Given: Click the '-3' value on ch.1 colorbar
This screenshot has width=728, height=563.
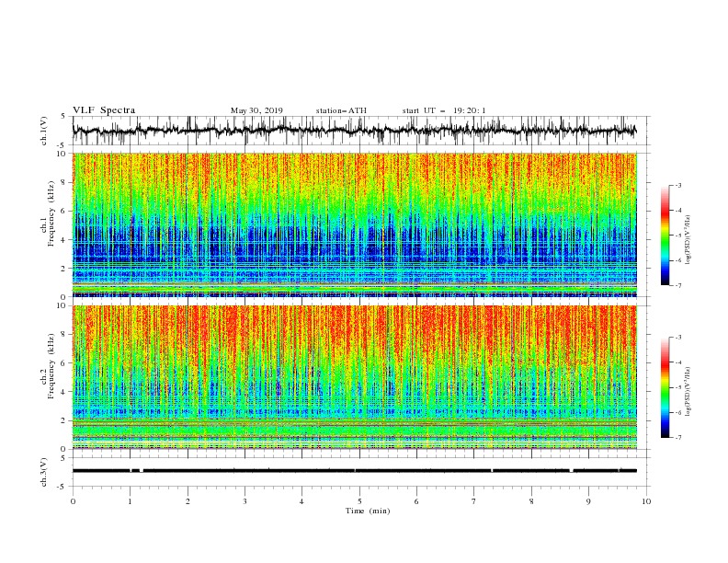Looking at the screenshot, I should (x=678, y=185).
